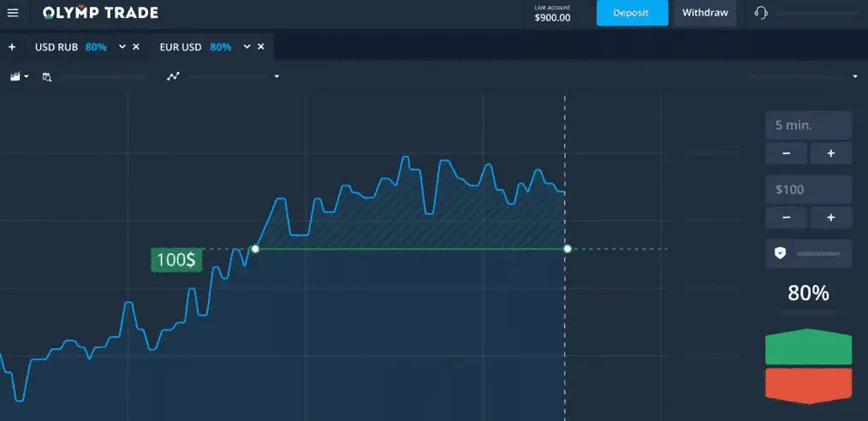The image size is (868, 421).
Task: Decrease the $100 trade amount
Action: (787, 217)
